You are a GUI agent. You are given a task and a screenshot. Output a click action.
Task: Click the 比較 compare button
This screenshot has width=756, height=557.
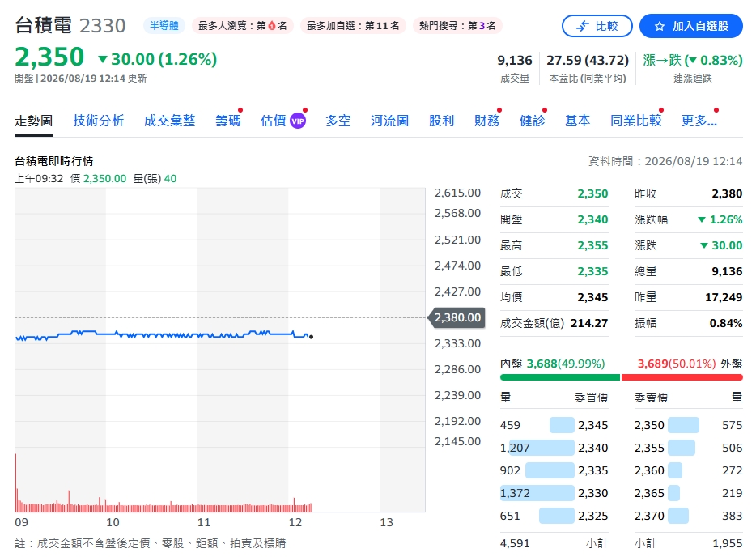click(597, 26)
